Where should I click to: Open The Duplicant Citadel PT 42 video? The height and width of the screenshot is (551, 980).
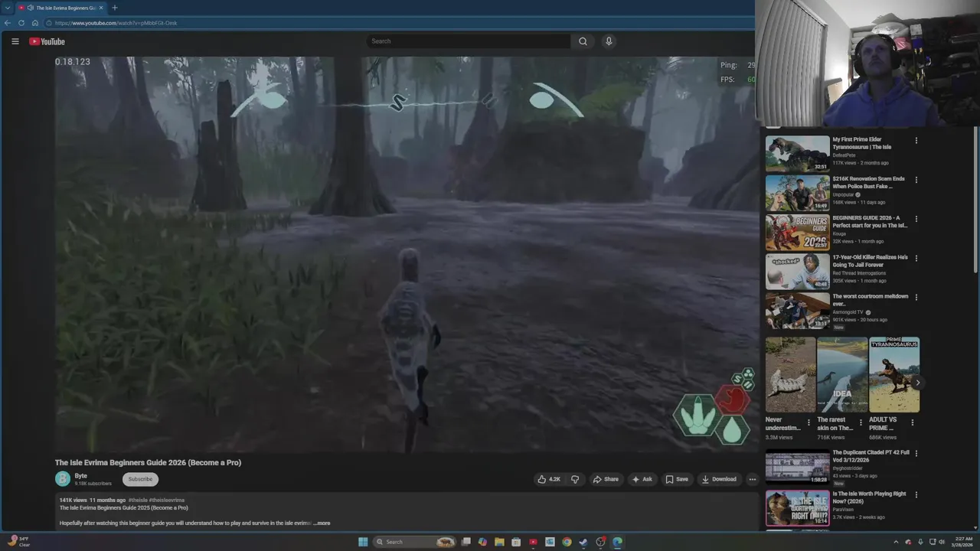pyautogui.click(x=797, y=468)
